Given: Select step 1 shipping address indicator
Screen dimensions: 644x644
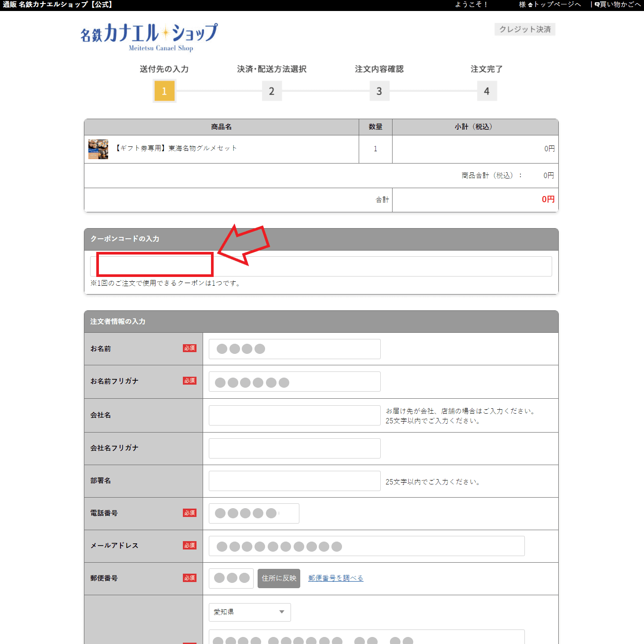Looking at the screenshot, I should 164,91.
